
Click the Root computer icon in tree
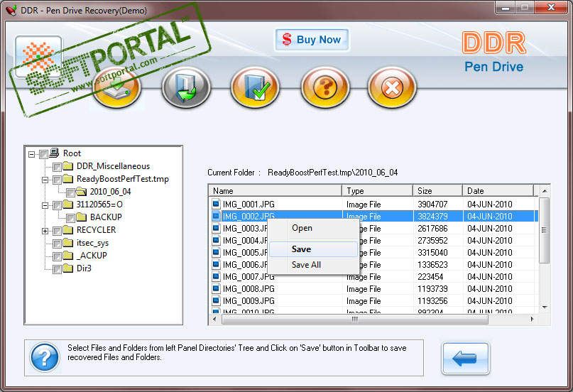coord(55,153)
